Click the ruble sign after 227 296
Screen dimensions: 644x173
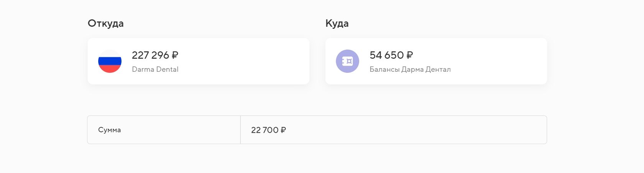[175, 55]
